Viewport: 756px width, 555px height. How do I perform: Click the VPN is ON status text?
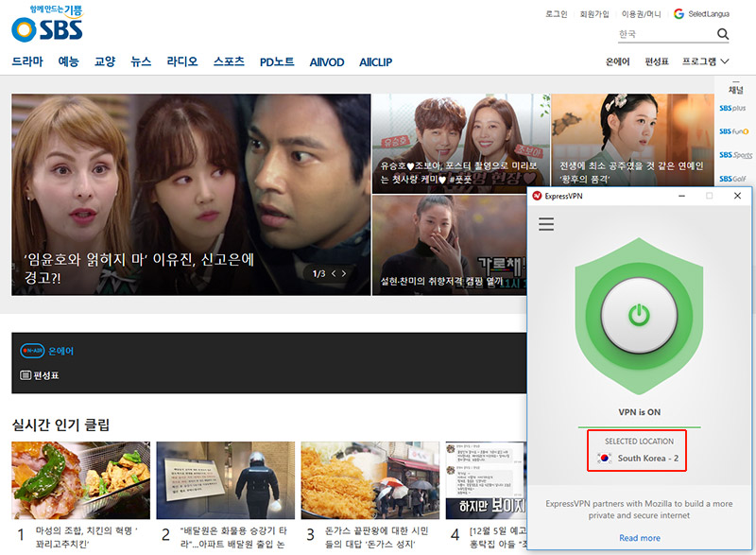(x=640, y=412)
